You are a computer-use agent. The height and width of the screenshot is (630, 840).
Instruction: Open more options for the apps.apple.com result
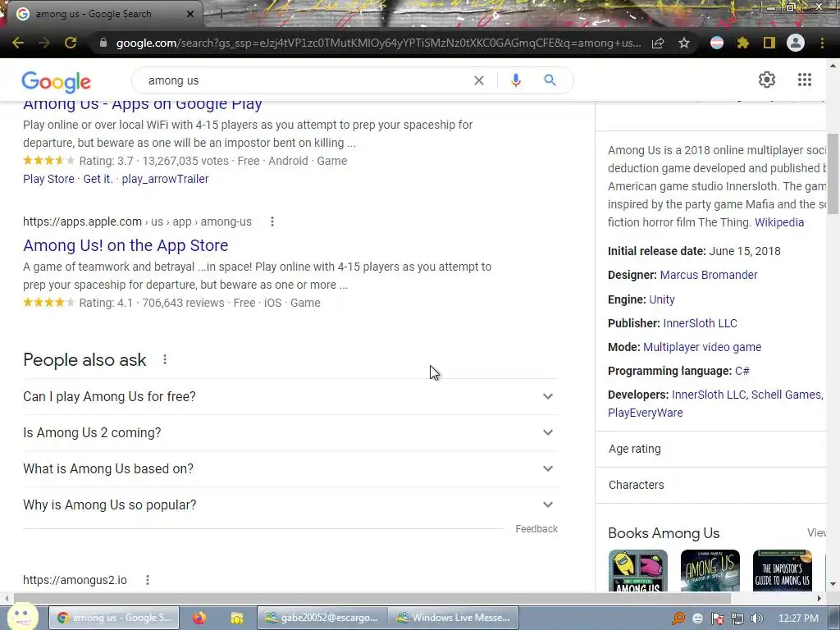pyautogui.click(x=272, y=221)
